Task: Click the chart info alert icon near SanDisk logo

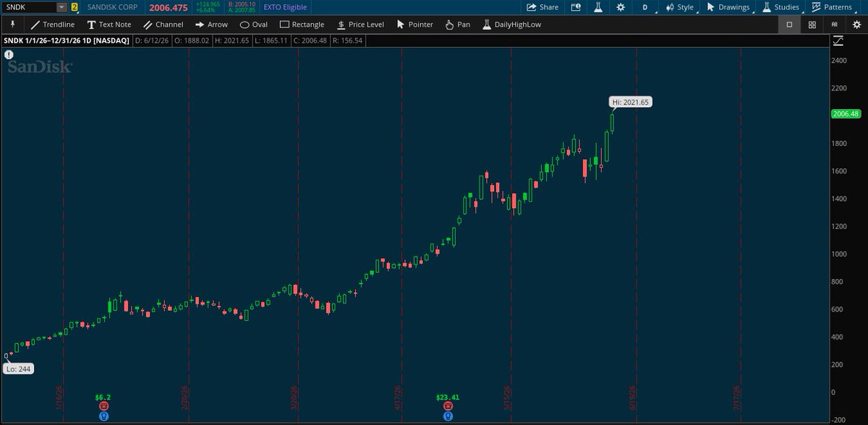Action: click(x=8, y=54)
